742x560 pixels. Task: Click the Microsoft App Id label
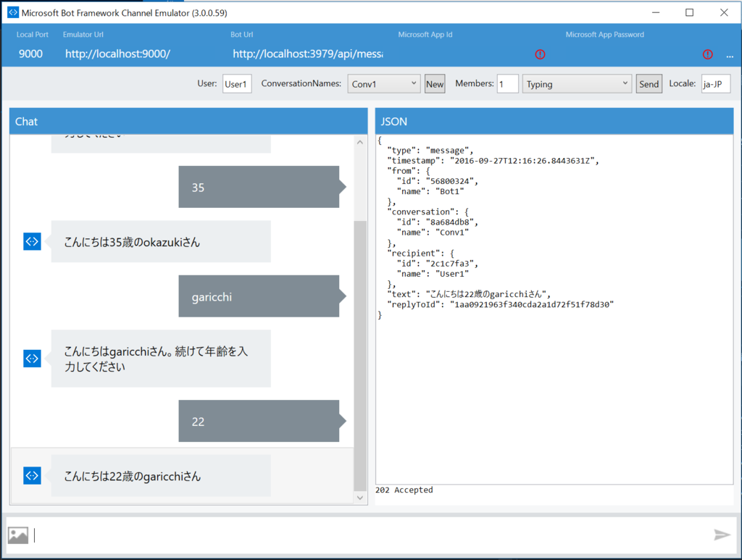click(x=425, y=35)
